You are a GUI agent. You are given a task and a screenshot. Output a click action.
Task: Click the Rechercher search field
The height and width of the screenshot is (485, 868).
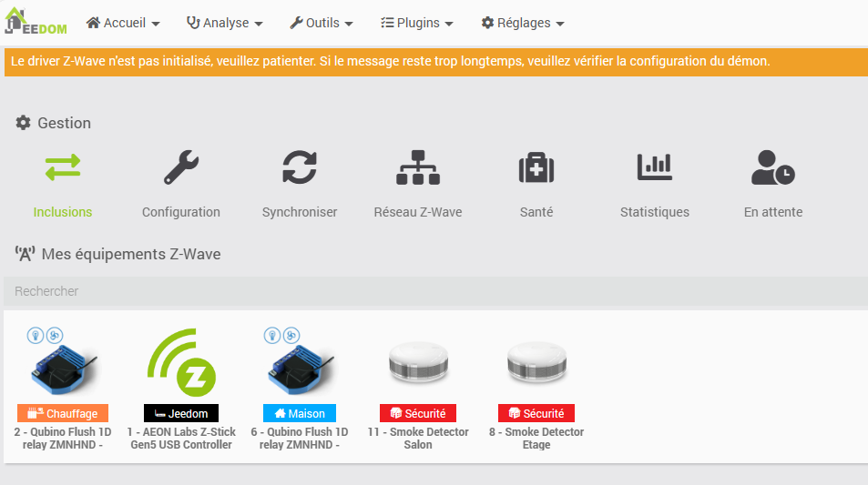click(435, 291)
